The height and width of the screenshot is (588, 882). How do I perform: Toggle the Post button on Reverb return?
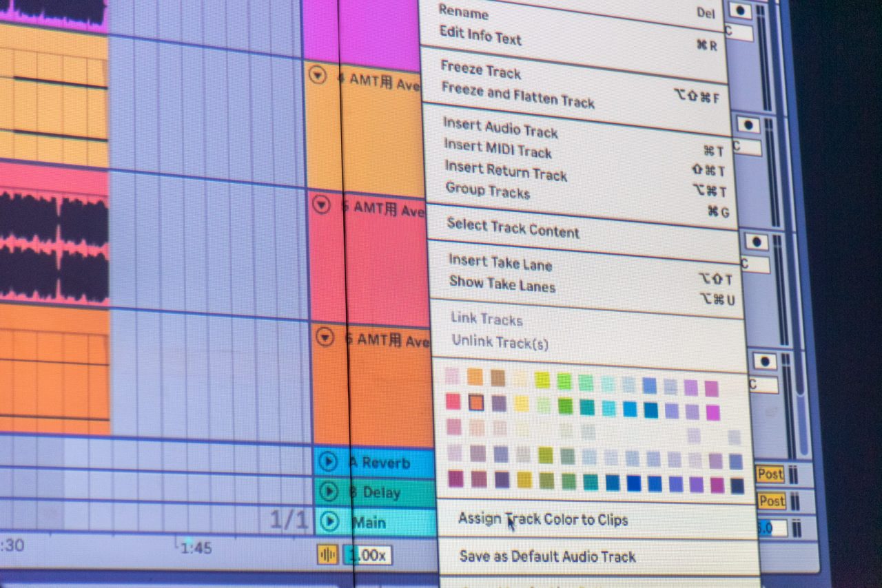770,474
